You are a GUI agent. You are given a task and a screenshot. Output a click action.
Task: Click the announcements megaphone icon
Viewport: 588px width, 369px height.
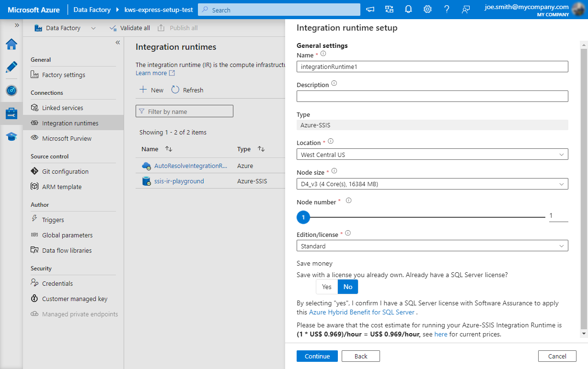(x=370, y=10)
